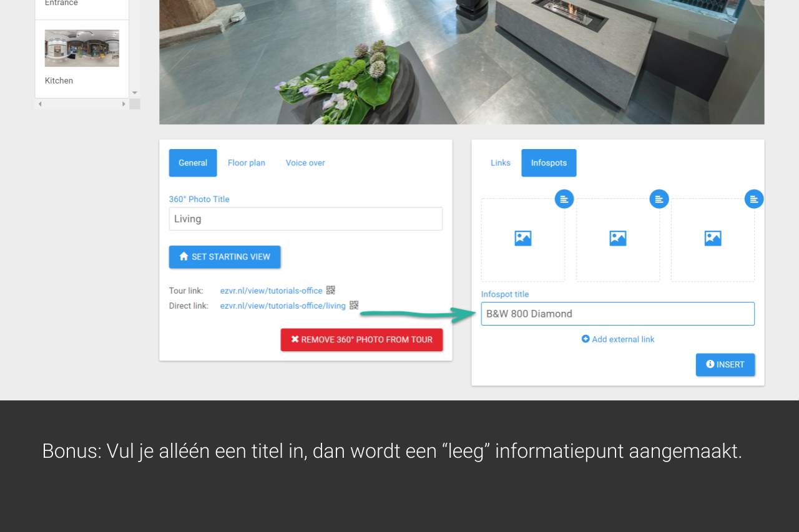Viewport: 799px width, 532px height.
Task: Focus the Infospot title input field
Action: pyautogui.click(x=617, y=314)
